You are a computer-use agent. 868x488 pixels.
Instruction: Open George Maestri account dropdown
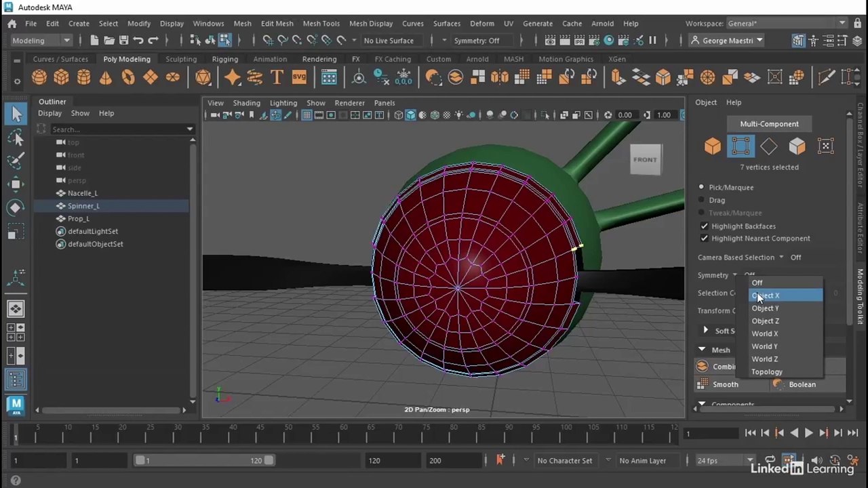tap(726, 41)
